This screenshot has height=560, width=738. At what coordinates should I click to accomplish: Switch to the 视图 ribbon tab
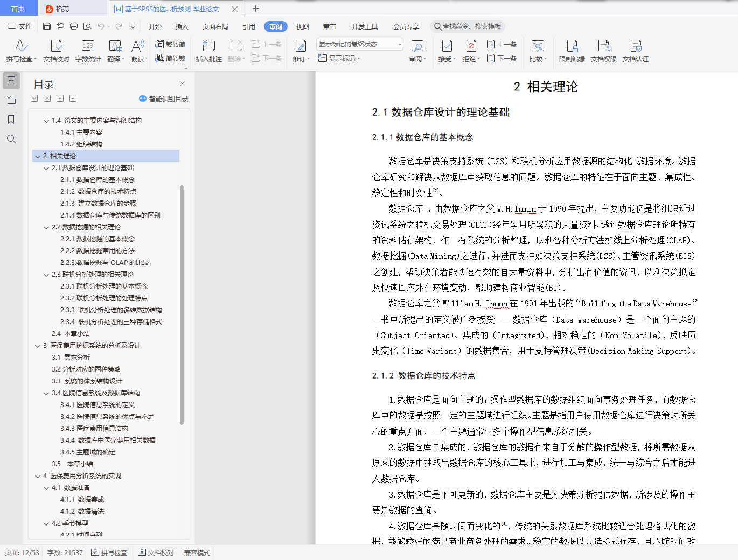(303, 26)
